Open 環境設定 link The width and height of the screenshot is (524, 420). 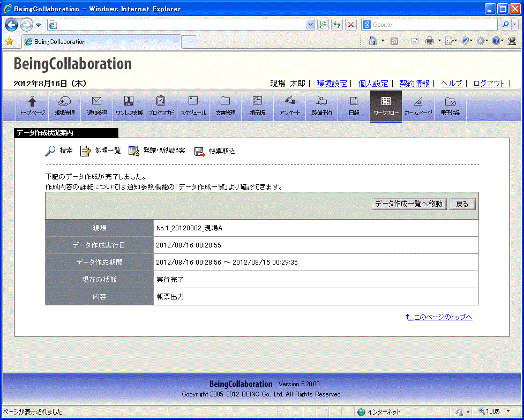pyautogui.click(x=332, y=84)
